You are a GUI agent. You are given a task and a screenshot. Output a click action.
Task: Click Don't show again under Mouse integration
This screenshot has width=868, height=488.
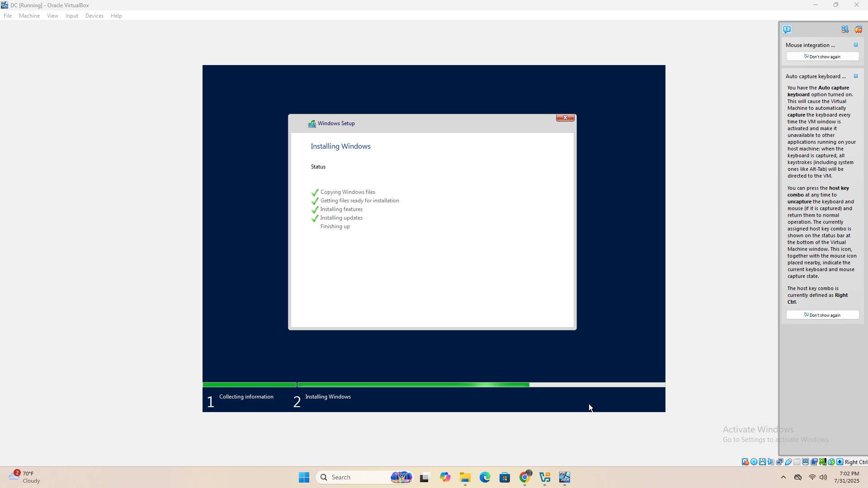tap(822, 56)
